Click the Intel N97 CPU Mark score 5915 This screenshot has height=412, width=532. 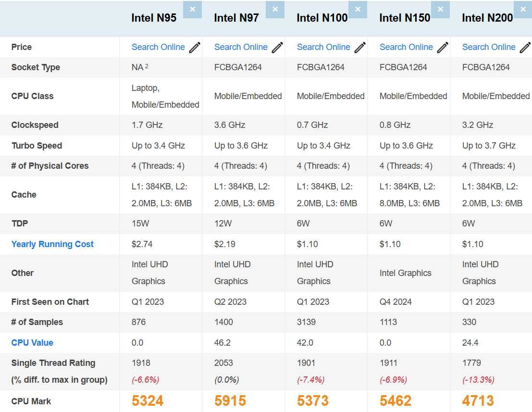230,400
